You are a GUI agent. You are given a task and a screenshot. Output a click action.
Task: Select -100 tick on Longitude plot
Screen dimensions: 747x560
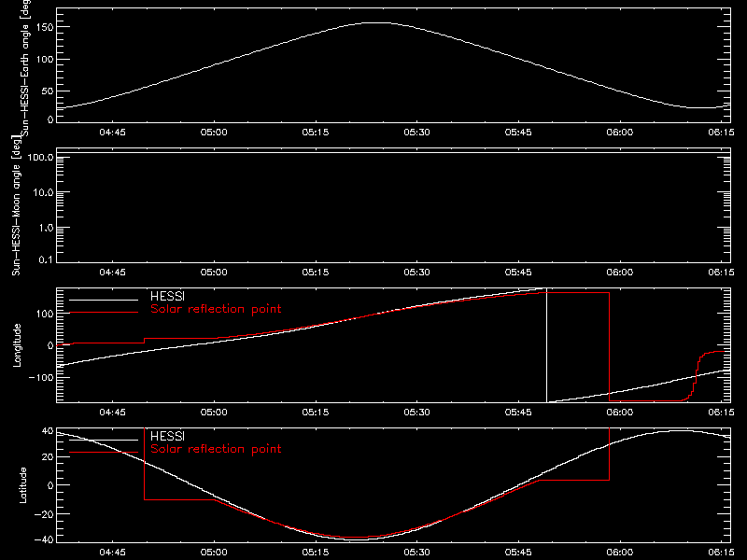point(41,377)
